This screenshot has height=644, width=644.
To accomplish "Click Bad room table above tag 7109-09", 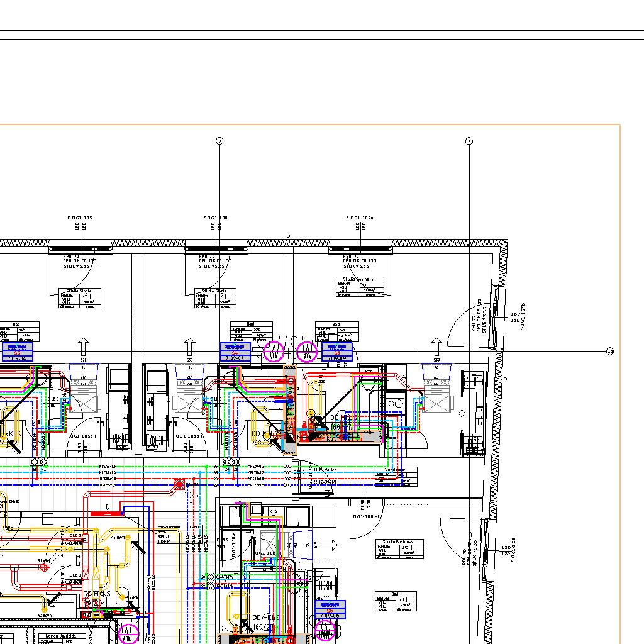I will [x=337, y=332].
